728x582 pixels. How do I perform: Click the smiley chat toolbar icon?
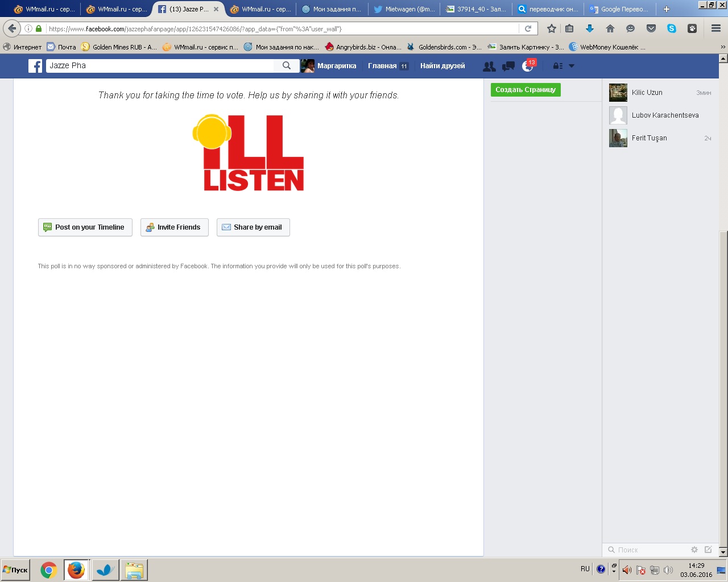[x=630, y=28]
